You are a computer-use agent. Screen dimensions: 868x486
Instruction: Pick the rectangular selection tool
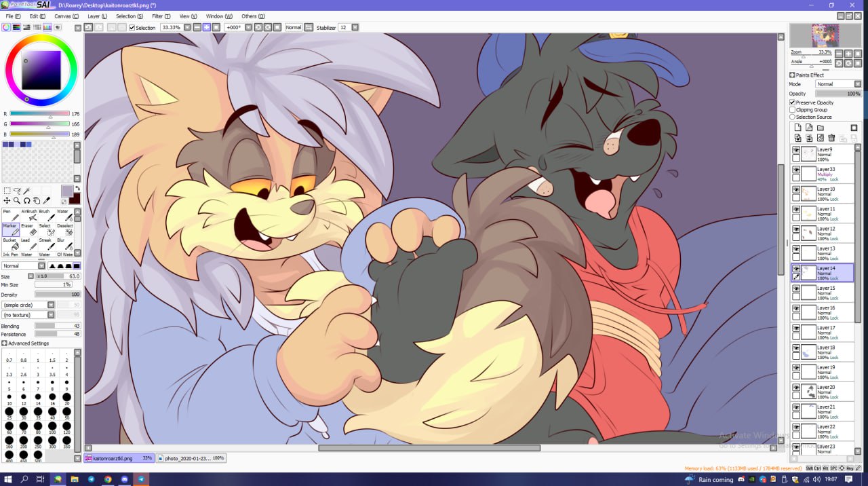point(7,191)
